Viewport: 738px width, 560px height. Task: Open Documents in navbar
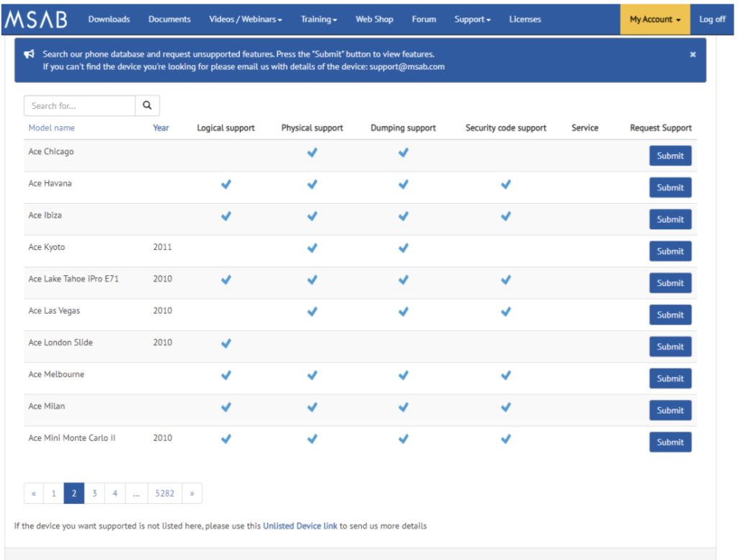(x=169, y=19)
